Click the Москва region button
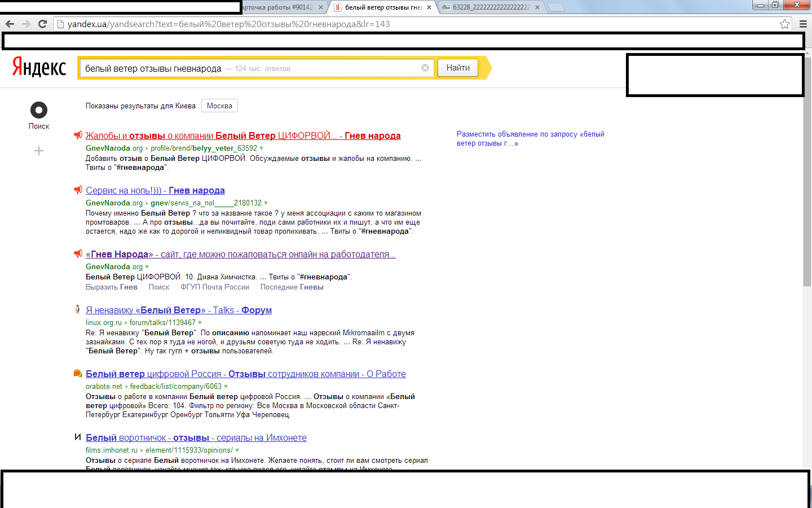This screenshot has width=812, height=508. (219, 106)
